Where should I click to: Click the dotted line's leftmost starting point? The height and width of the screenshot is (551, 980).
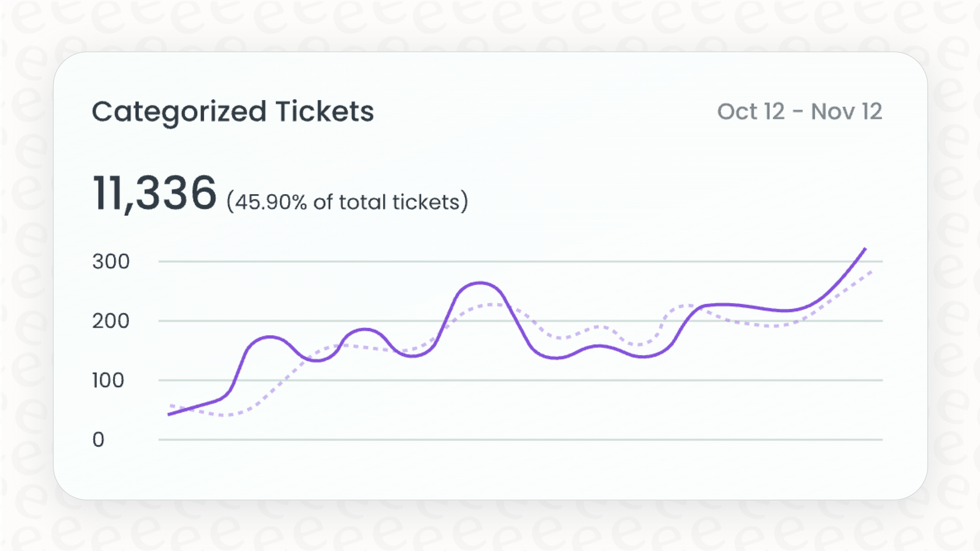coord(170,405)
